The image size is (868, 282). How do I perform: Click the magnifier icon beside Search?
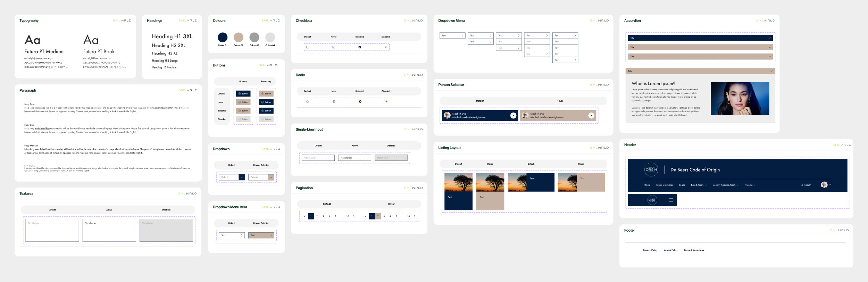pos(802,185)
